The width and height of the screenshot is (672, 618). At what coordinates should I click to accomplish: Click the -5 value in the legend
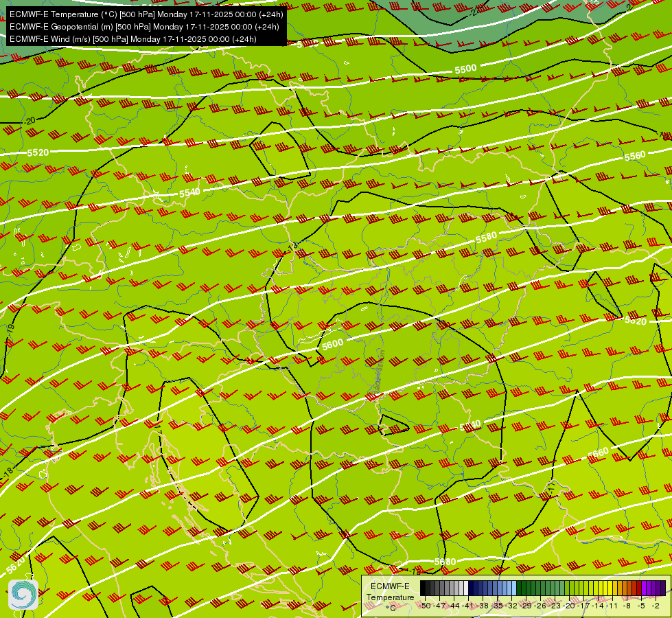641,606
